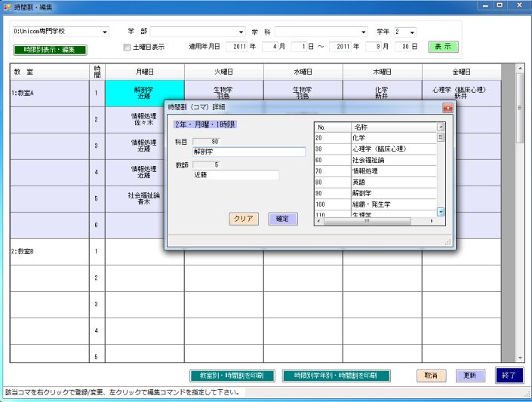
Task: Click 教室別・時間割を印刷 print button
Action: coord(229,375)
